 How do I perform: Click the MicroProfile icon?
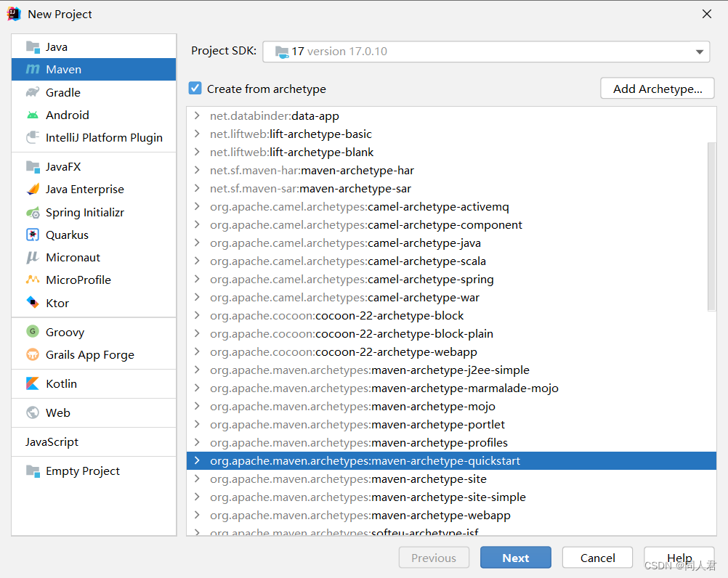click(33, 280)
